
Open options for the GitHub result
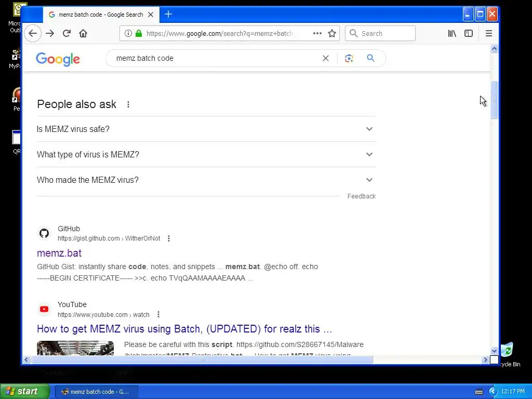pyautogui.click(x=169, y=238)
